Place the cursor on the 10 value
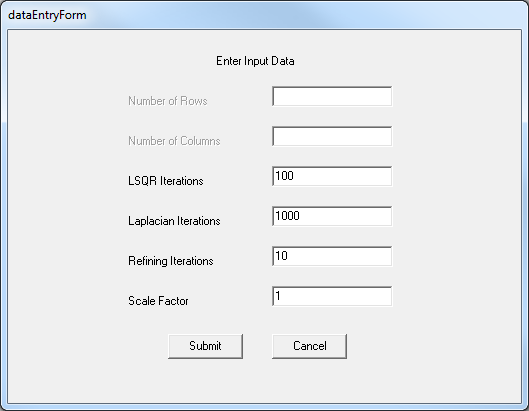Viewport: 529px width, 411px height. [281, 256]
